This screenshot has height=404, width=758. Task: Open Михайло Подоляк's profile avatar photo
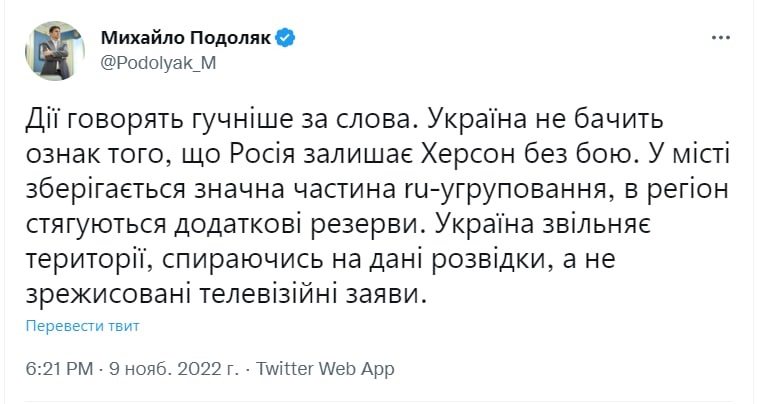[x=54, y=50]
